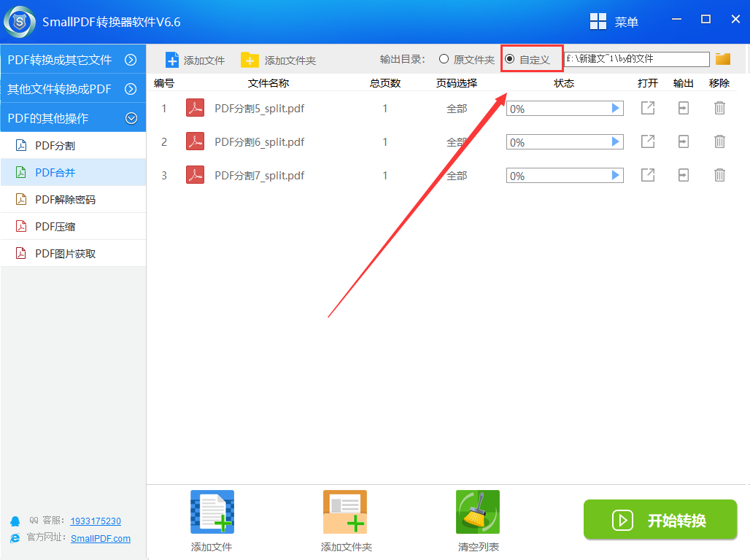Screen dimensions: 750x560
Task: Click the large 添加文件夹 folder icon at bottom
Action: pyautogui.click(x=345, y=512)
